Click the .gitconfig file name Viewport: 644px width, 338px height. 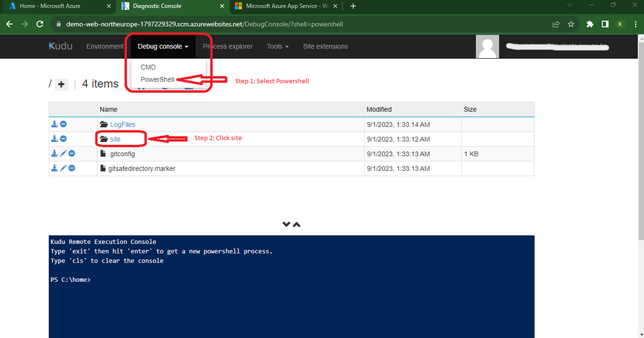coord(122,154)
